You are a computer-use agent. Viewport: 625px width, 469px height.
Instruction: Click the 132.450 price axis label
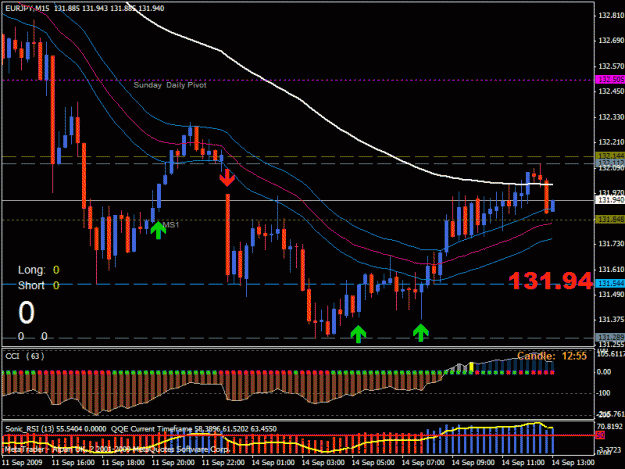pos(610,91)
